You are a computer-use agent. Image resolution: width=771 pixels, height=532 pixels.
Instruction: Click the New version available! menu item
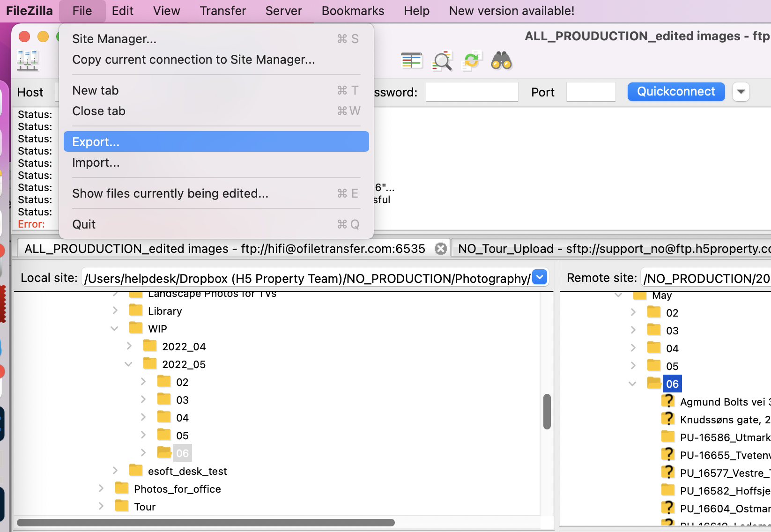(x=512, y=11)
